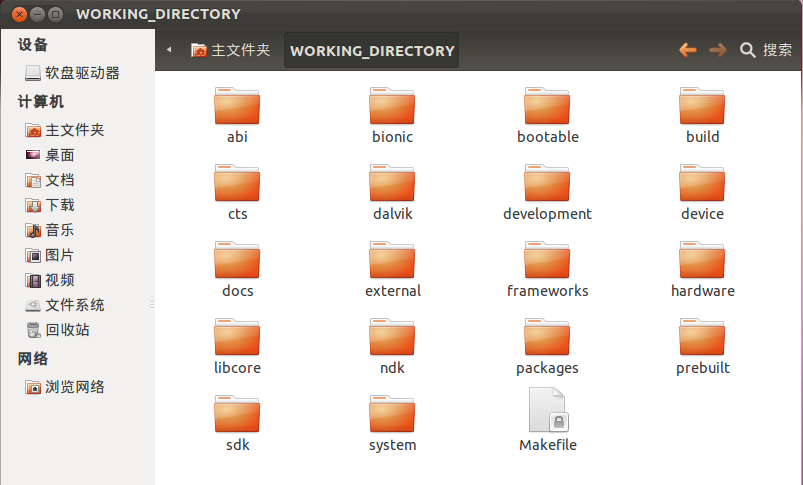Open 文件系统 in the sidebar
This screenshot has height=485, width=803.
coord(65,305)
